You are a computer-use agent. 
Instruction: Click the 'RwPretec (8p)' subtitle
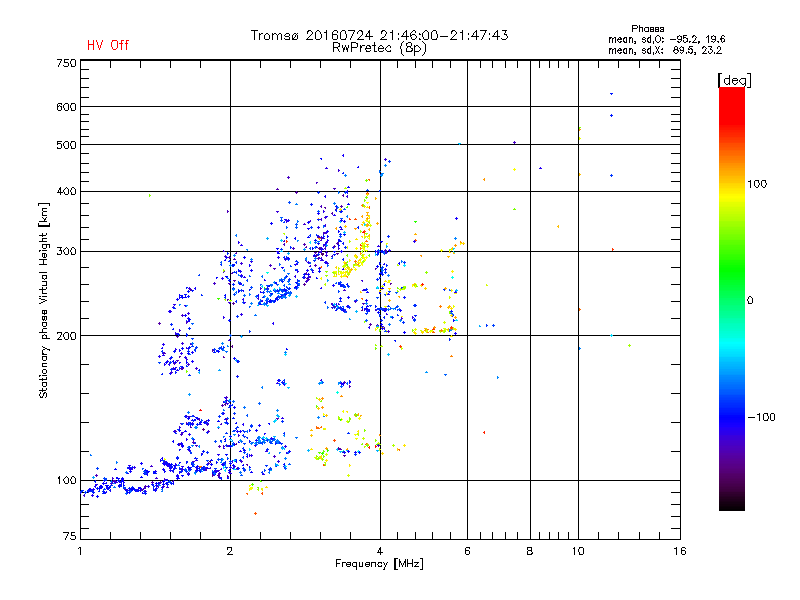click(x=379, y=48)
